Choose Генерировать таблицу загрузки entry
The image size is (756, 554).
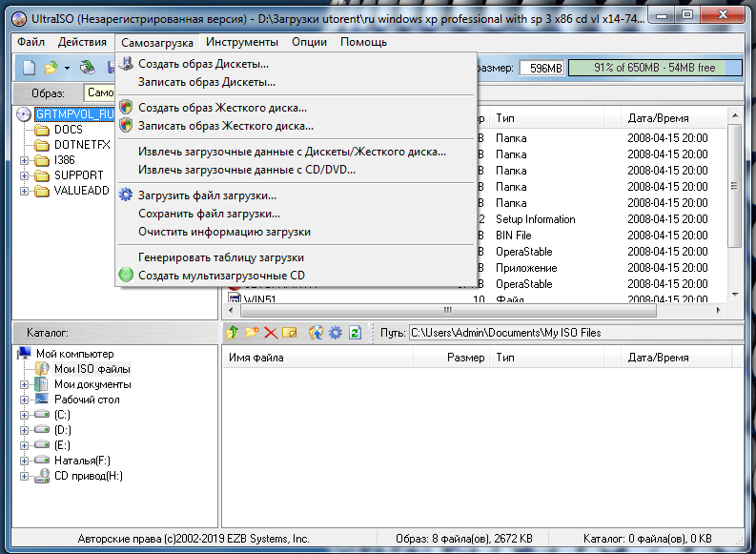pyautogui.click(x=296, y=257)
